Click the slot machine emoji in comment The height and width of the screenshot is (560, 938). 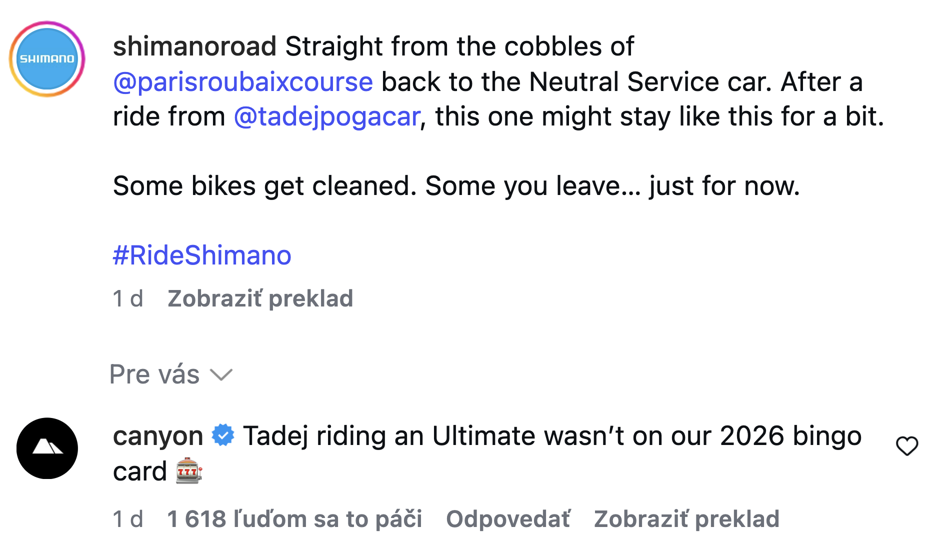coord(189,470)
